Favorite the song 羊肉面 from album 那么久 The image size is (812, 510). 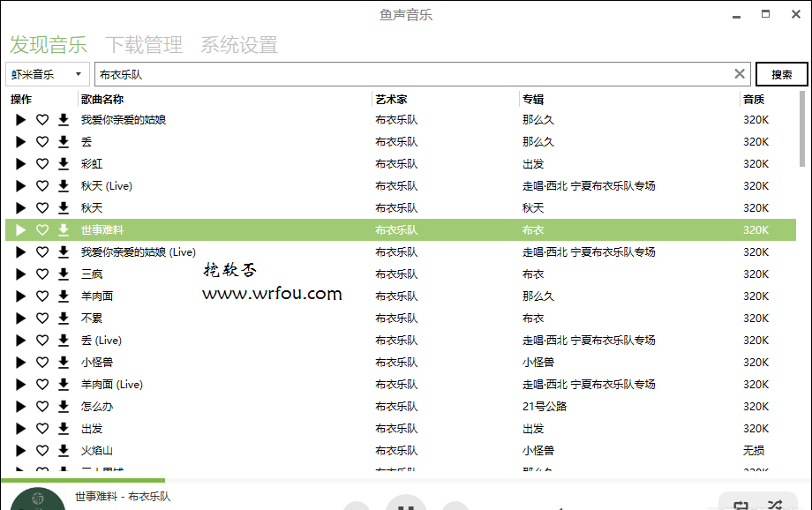(x=42, y=296)
